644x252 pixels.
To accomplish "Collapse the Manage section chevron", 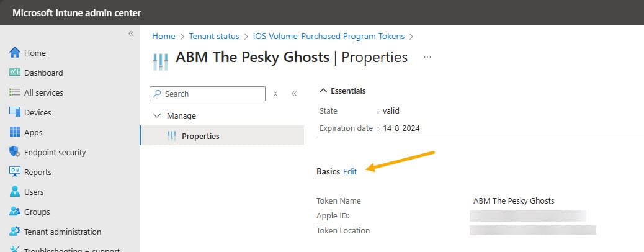I will coord(157,115).
